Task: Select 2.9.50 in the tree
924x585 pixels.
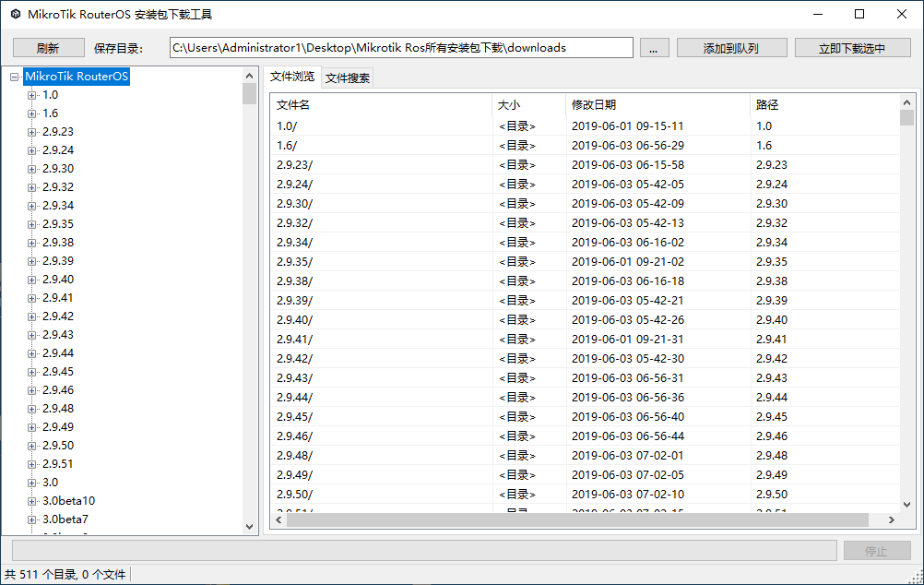Action: click(x=58, y=446)
